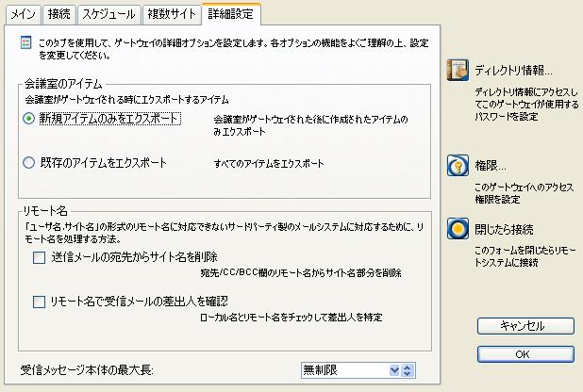Click text 宛先/CC/BCC欄のリモート名からサイト名部分を削除

(301, 273)
